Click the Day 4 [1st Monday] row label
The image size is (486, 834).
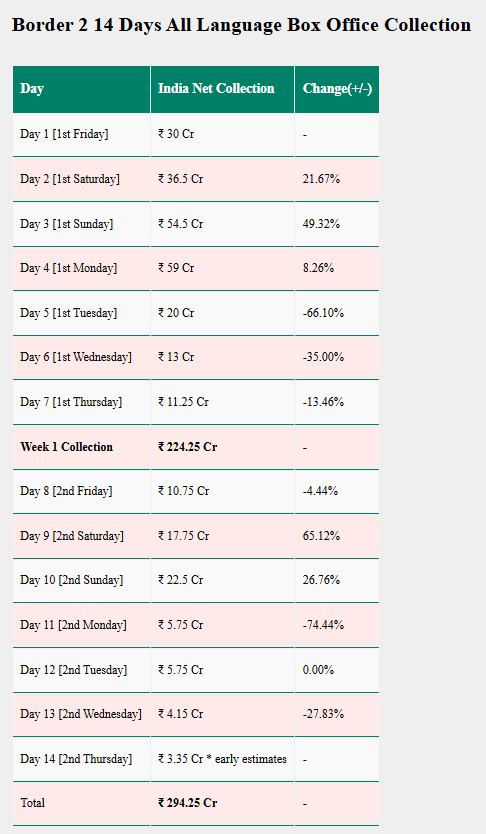click(69, 268)
